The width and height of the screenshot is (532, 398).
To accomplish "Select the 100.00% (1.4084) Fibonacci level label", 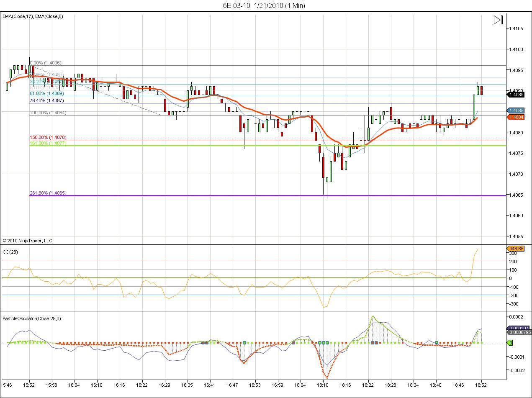I will (48, 113).
